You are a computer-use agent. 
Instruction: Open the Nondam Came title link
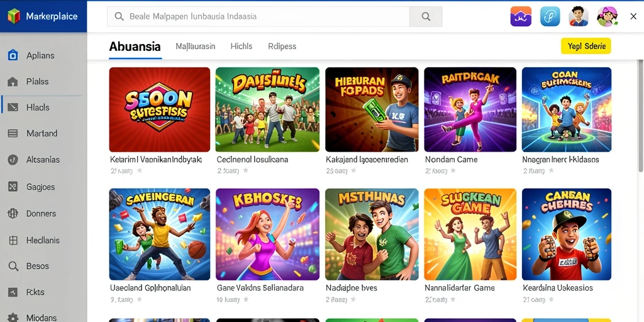[x=451, y=159]
